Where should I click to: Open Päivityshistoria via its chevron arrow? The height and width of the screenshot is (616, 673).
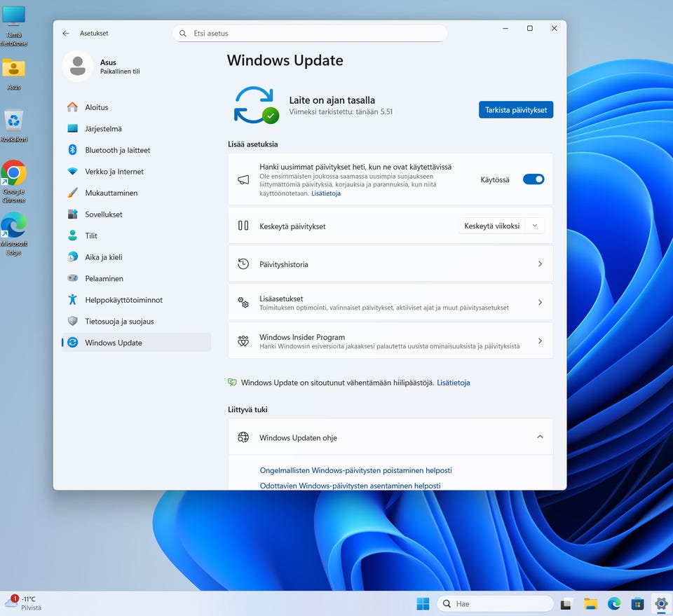(x=540, y=263)
